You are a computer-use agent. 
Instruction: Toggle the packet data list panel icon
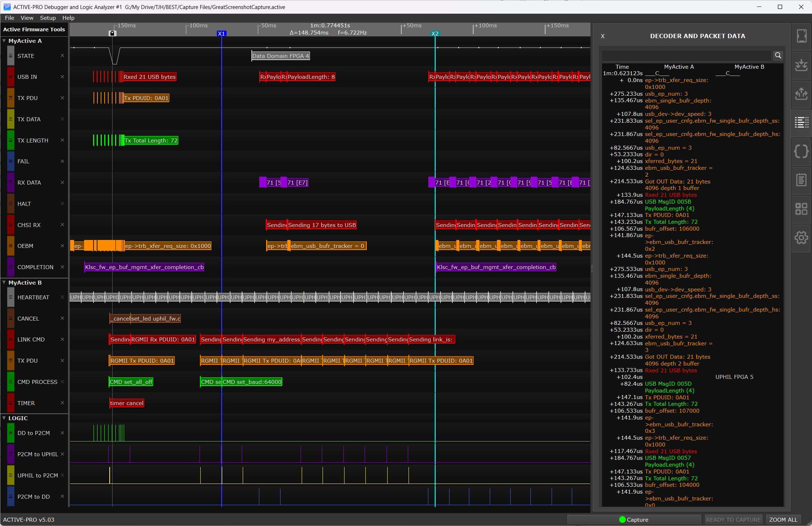click(x=801, y=122)
